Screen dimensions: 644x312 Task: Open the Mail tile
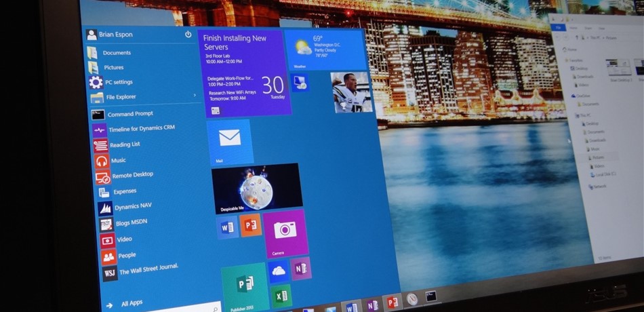click(230, 142)
